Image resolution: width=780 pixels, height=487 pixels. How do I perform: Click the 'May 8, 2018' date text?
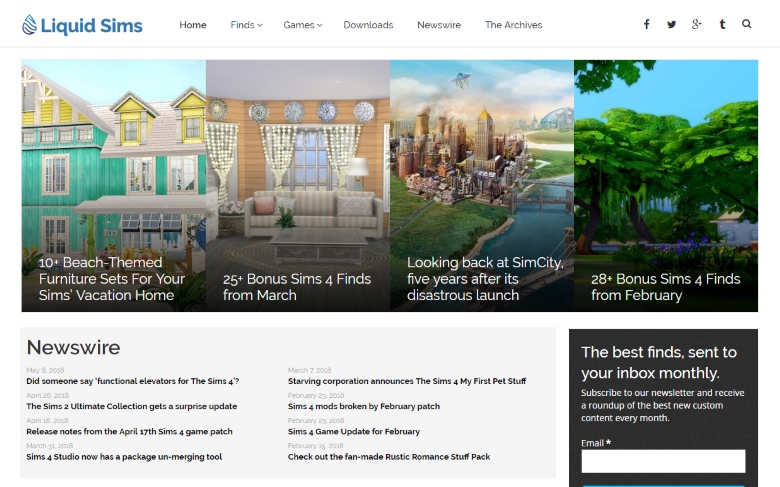click(x=45, y=370)
